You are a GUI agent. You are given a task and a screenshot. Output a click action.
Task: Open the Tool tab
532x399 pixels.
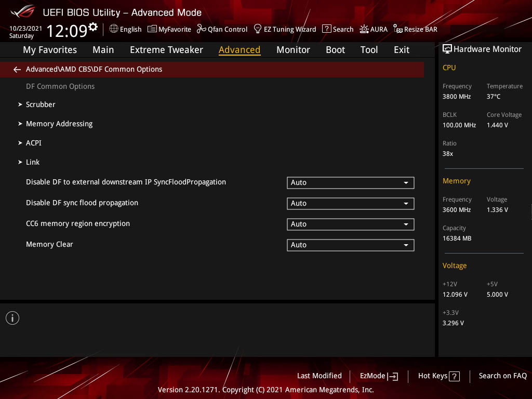click(x=369, y=50)
